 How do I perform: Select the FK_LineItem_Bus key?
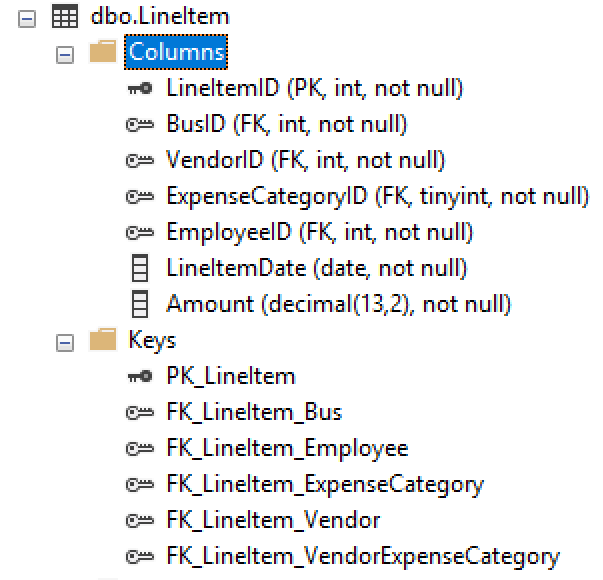tap(254, 412)
